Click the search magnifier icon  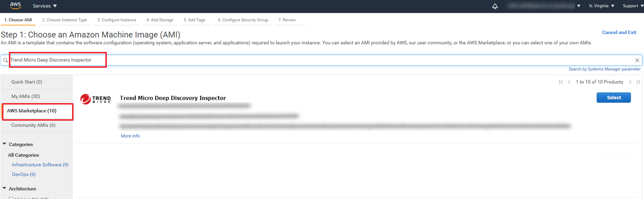(x=5, y=60)
